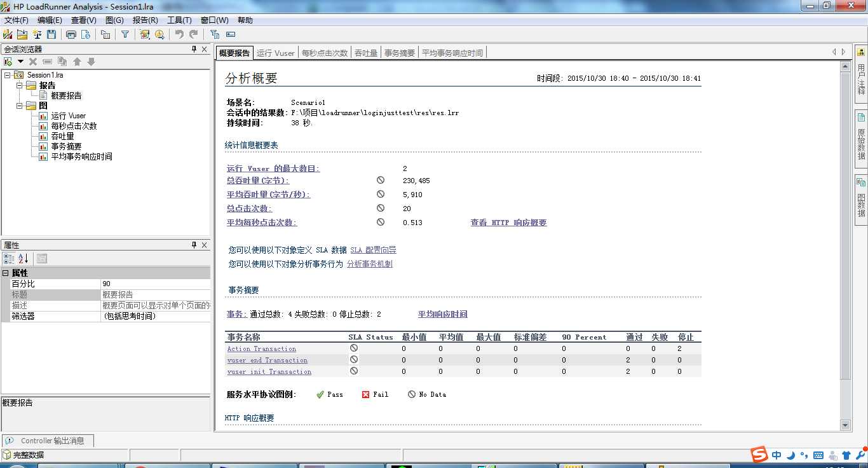Open the Action_Transaction link
This screenshot has width=868, height=468.
[262, 348]
